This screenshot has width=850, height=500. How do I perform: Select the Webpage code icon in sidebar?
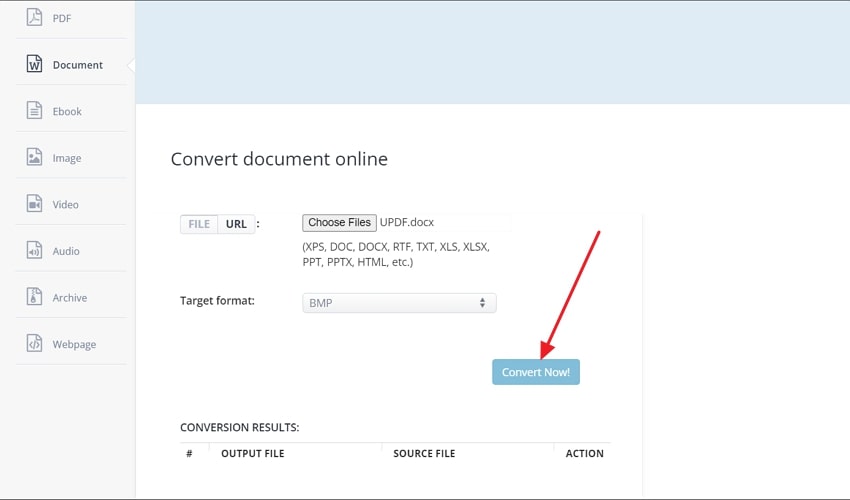point(34,344)
